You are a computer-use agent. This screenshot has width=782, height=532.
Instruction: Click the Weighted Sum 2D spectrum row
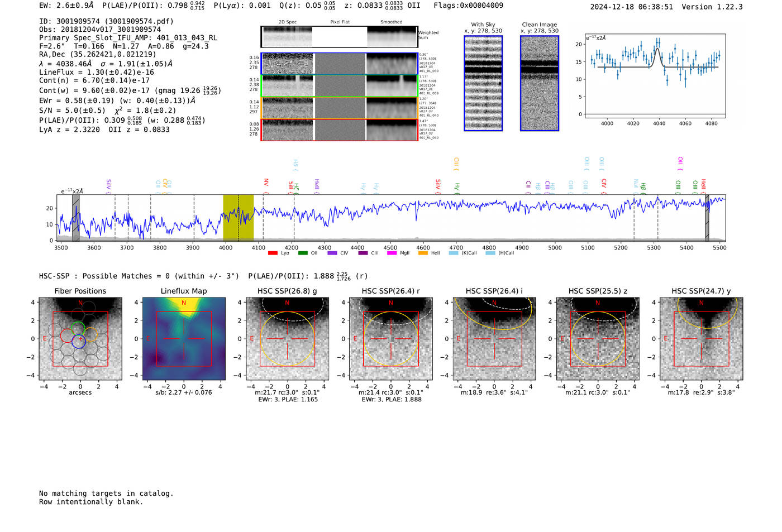tap(339, 37)
